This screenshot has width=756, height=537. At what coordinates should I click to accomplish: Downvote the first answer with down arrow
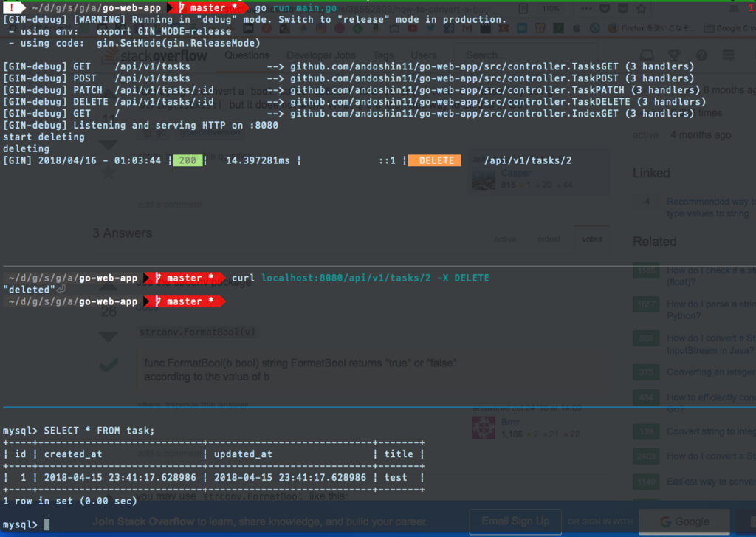point(109,336)
